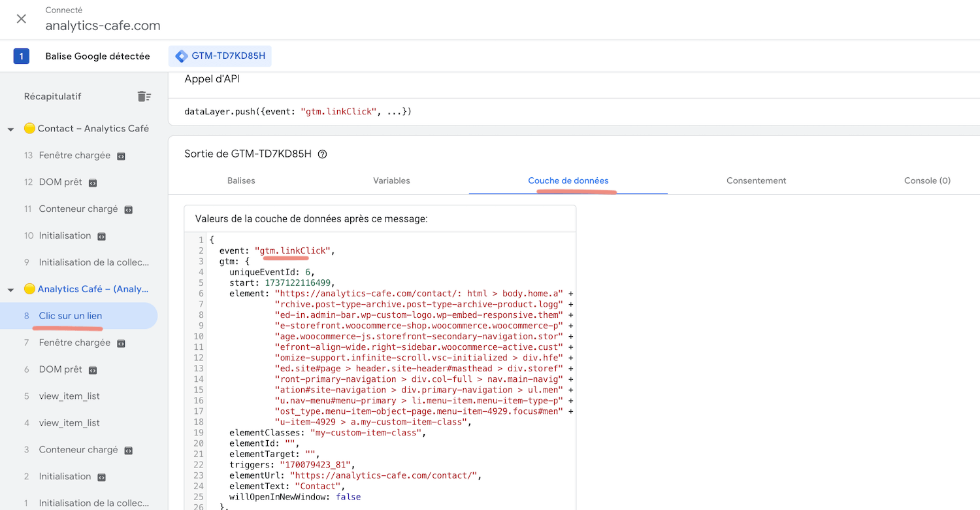This screenshot has height=510, width=980.
Task: Click yellow dot icon of Contact – Analytics Café
Action: (x=29, y=128)
